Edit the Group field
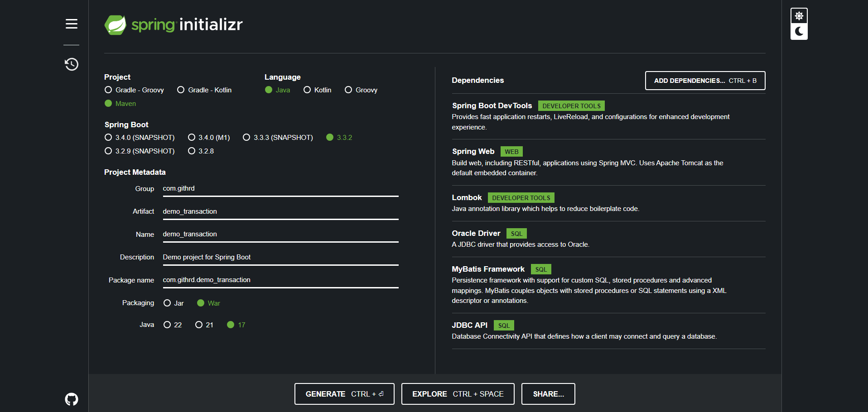 (280, 189)
